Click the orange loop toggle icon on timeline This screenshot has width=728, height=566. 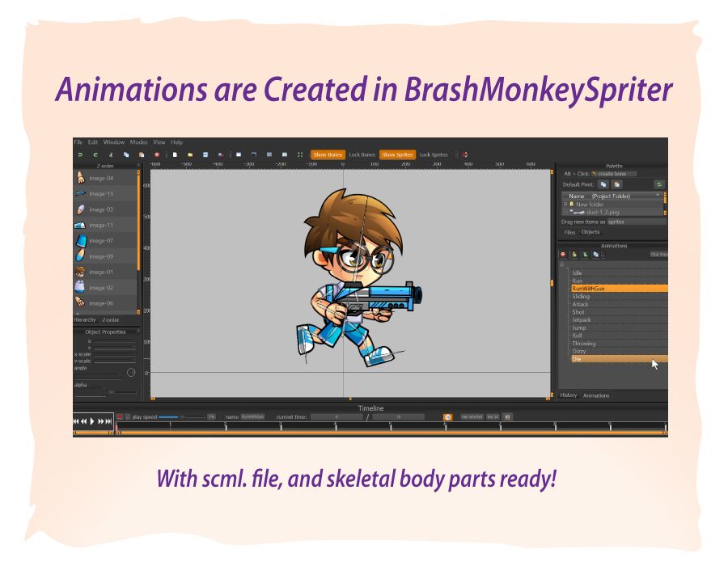tap(447, 417)
